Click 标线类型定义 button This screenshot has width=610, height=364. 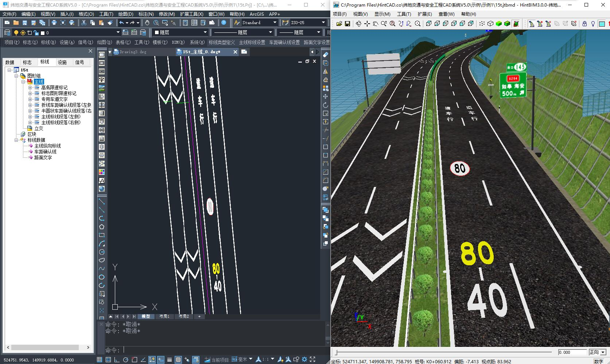click(222, 42)
